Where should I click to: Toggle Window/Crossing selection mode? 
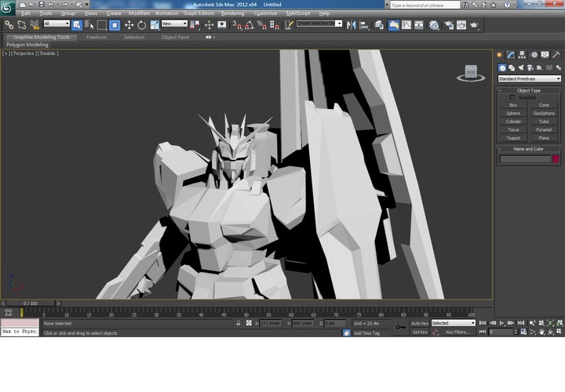click(x=115, y=25)
